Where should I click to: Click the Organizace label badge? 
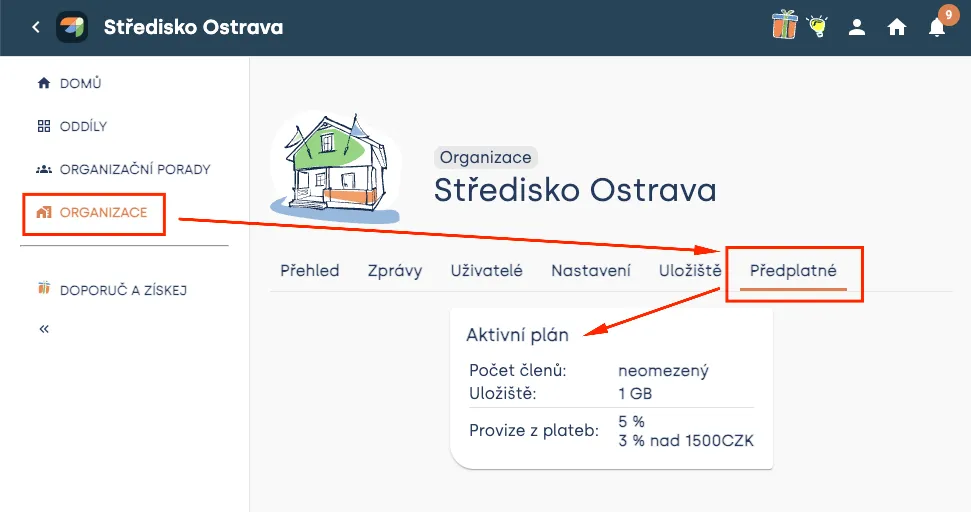(486, 157)
